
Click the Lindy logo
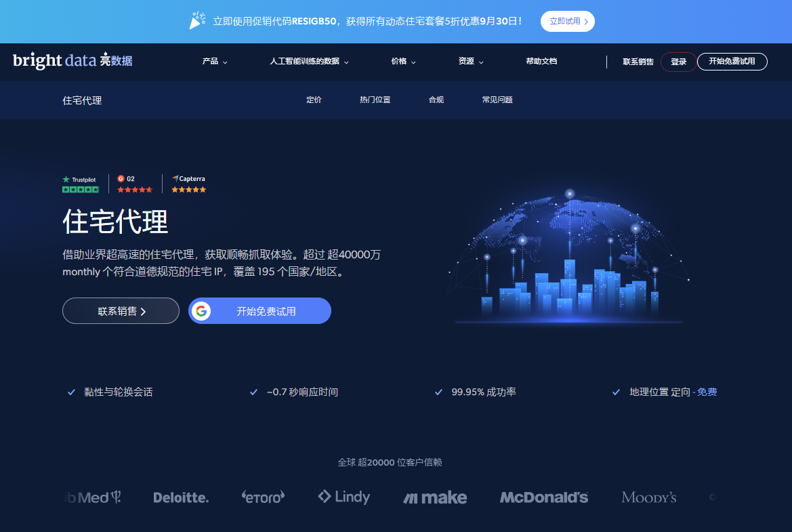[x=344, y=497]
